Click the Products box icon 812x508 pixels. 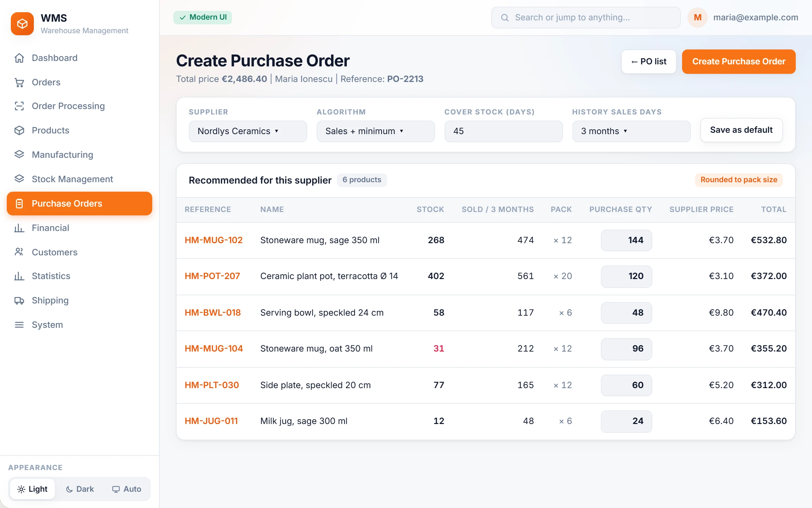tap(19, 130)
